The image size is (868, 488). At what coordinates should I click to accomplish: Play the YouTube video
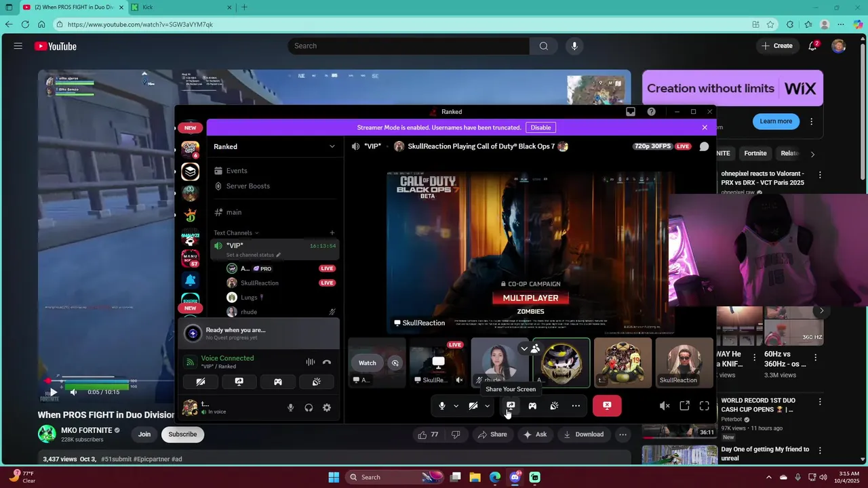tap(53, 392)
